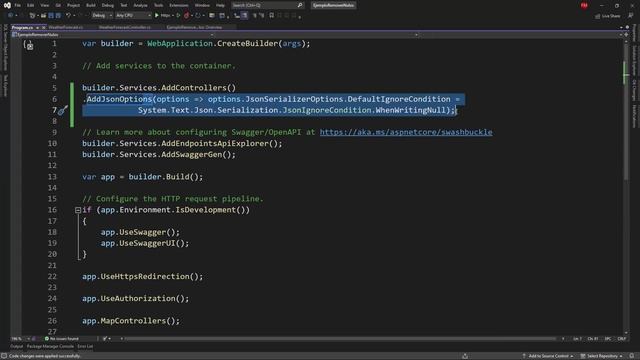Click the code cleanup brush icon in status strip

[x=105, y=338]
